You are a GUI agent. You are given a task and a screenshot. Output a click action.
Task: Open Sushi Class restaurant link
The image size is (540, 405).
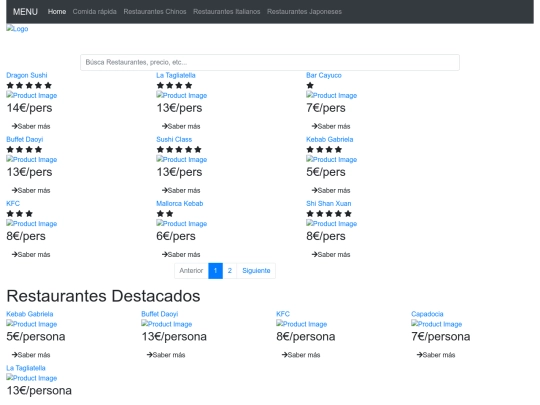(x=174, y=139)
